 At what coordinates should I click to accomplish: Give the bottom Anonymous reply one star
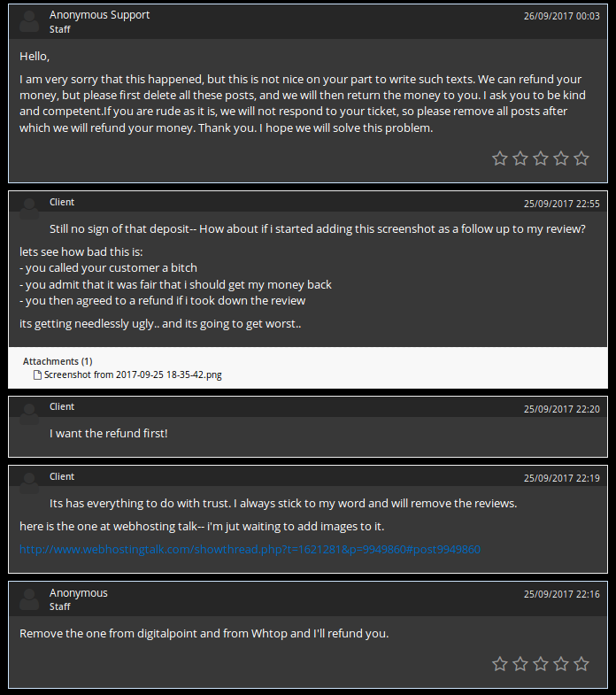coord(500,663)
